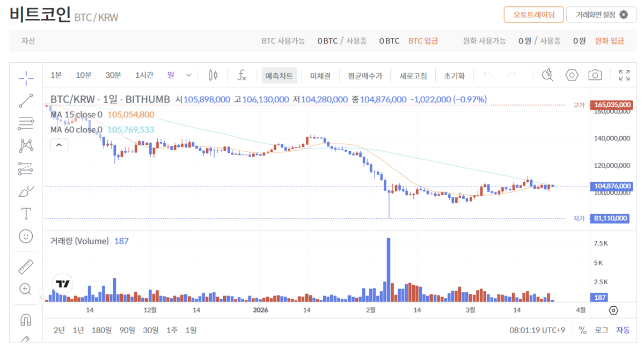Click the BTC 입금 link
This screenshot has height=355, width=644.
point(423,40)
